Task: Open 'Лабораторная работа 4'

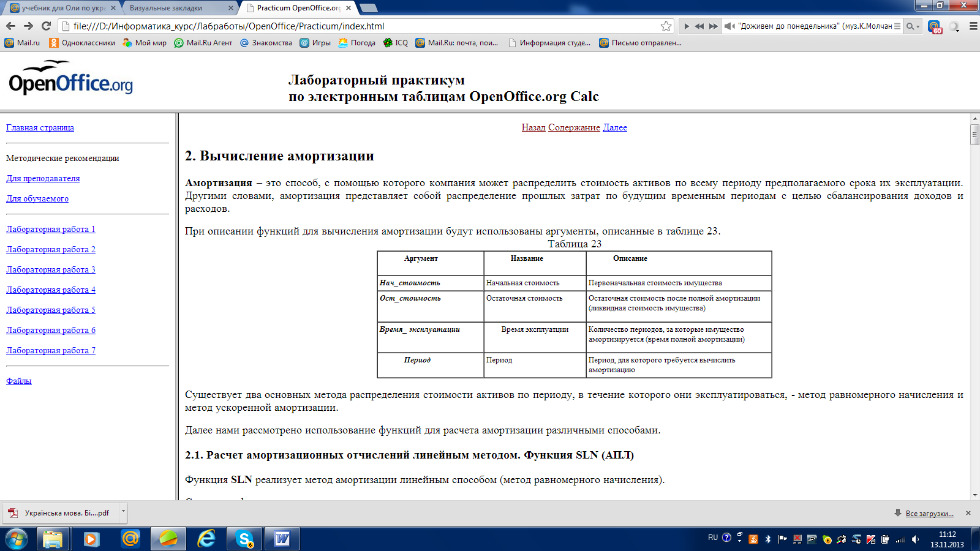Action: coord(51,290)
